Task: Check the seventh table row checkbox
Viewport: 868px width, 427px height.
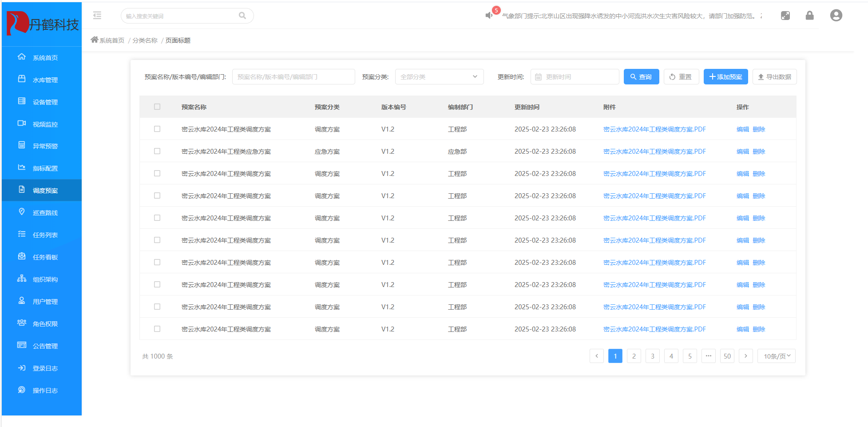Action: pos(157,262)
